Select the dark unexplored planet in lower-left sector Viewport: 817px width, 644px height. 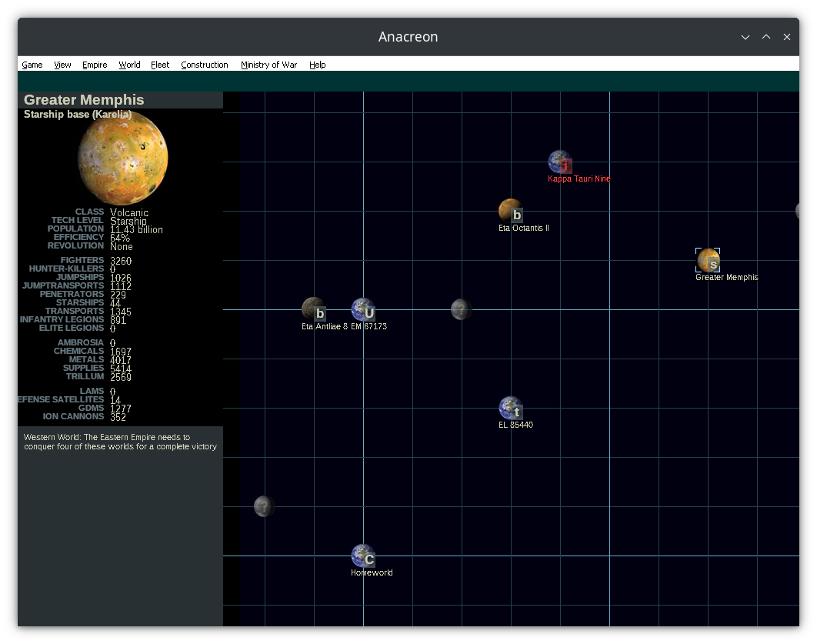pos(263,506)
